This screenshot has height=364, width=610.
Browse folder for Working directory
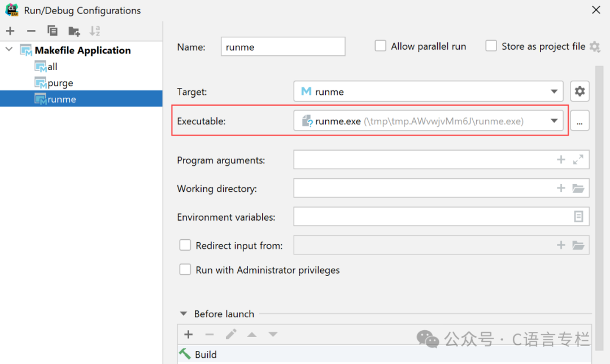pos(578,188)
